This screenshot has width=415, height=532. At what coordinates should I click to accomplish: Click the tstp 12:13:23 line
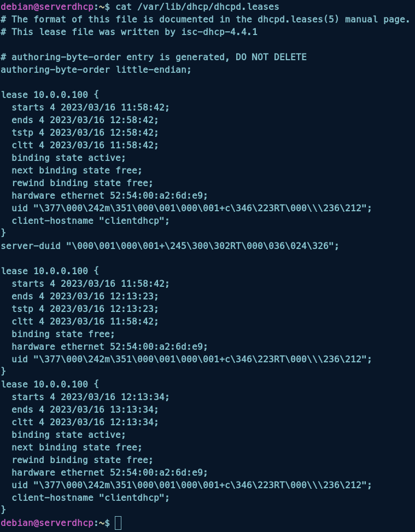click(x=85, y=309)
